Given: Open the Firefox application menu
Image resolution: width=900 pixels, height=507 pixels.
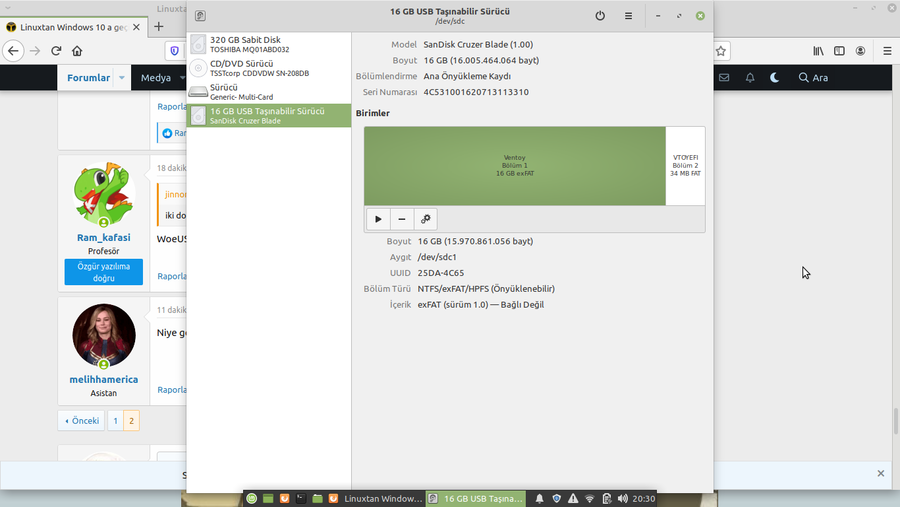Looking at the screenshot, I should coord(887,51).
